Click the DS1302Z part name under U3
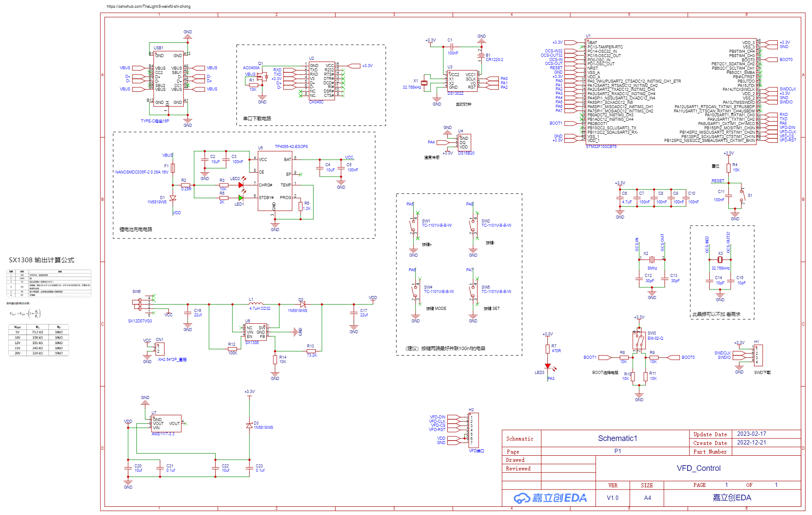Screen dimensions: 812x515 (x=456, y=93)
